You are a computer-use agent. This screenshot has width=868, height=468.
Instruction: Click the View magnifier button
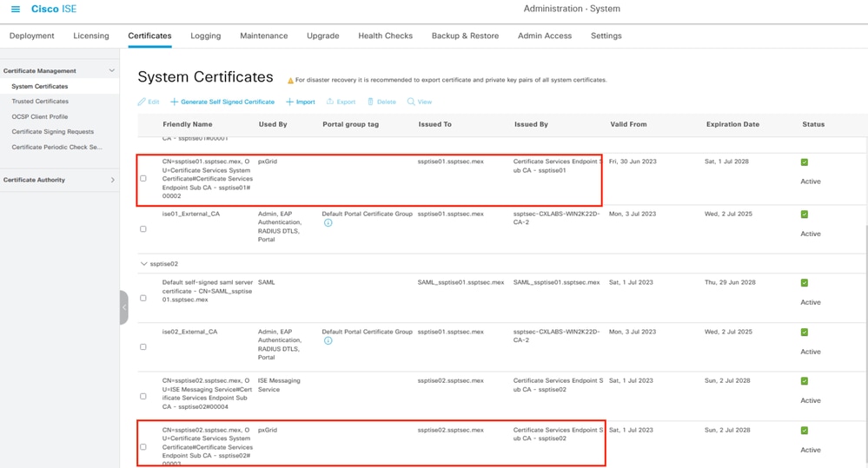click(x=420, y=102)
